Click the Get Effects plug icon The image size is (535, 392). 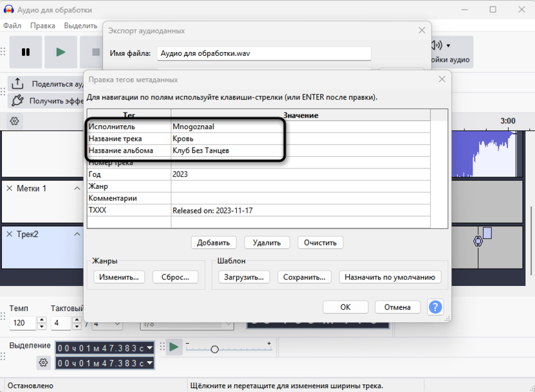pos(18,100)
